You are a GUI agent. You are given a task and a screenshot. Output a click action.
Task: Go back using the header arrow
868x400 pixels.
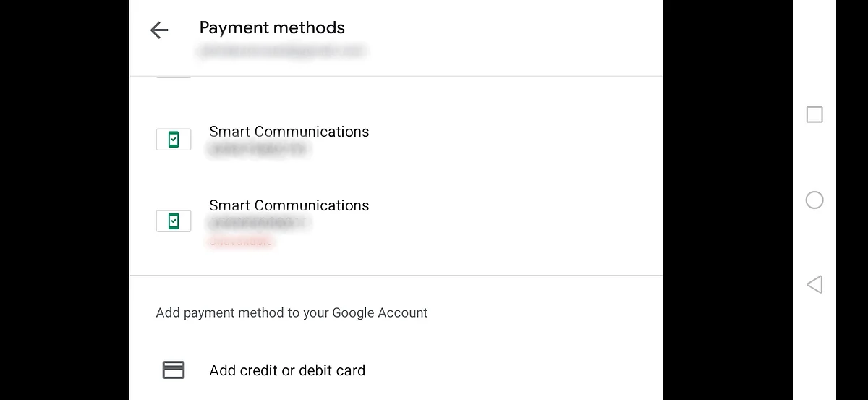click(x=159, y=30)
